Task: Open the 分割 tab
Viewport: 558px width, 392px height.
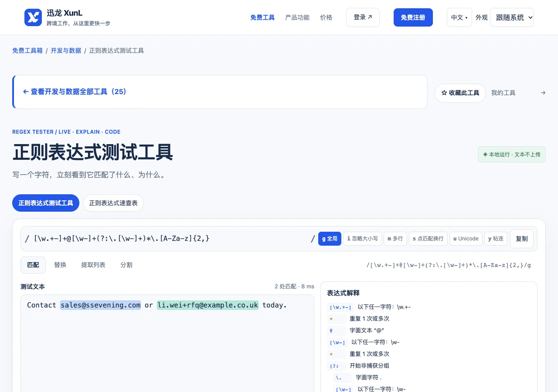Action: (126, 265)
